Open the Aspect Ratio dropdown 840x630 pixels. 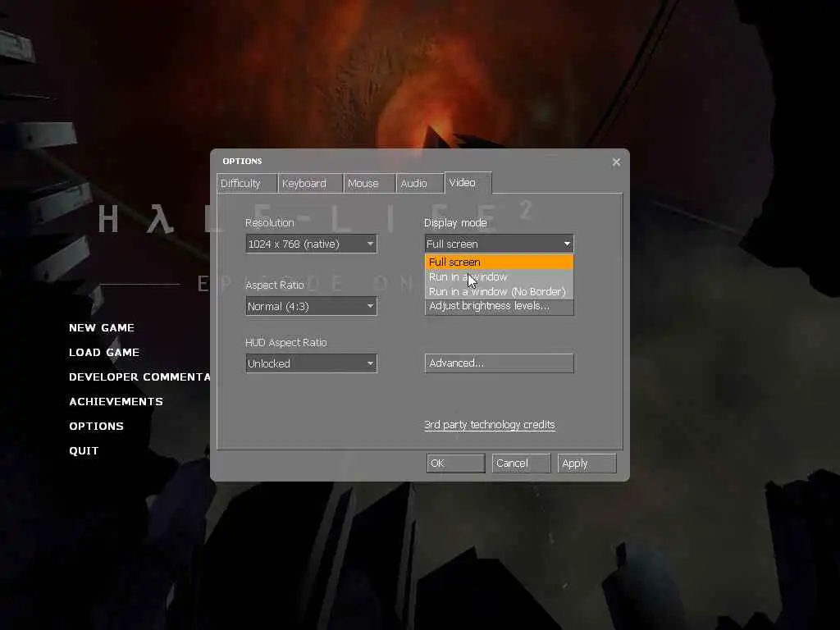click(x=311, y=307)
